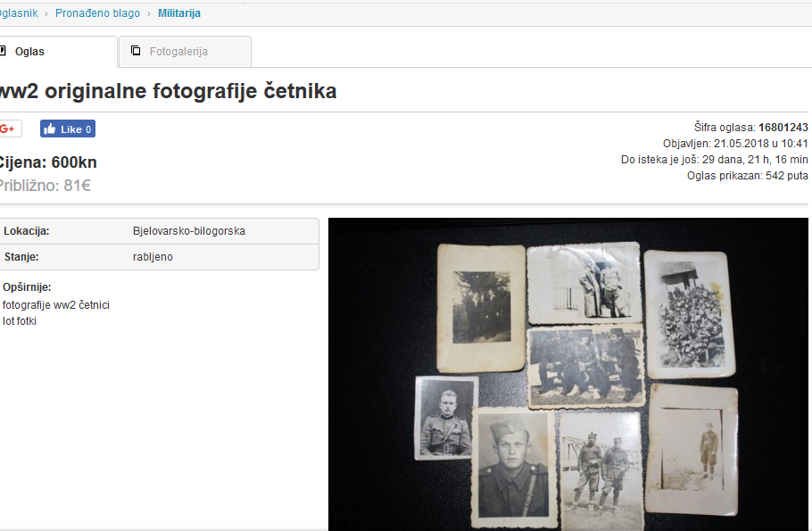812x531 pixels.
Task: Go to Pronađeno blago category
Action: 97,13
